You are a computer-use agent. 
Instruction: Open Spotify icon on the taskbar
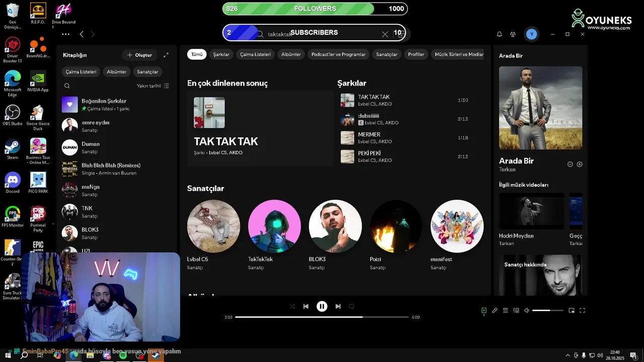click(x=123, y=355)
